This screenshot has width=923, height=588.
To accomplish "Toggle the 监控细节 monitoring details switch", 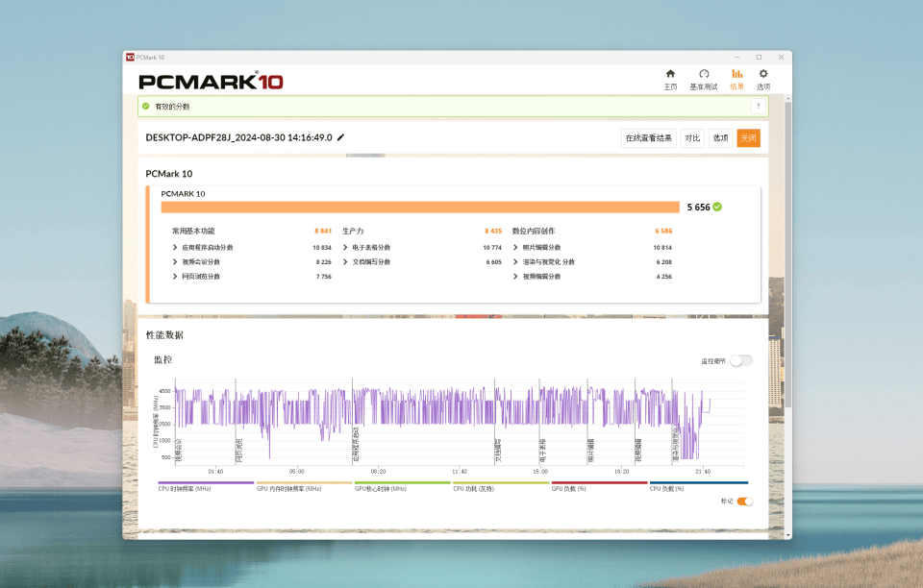I will coord(740,361).
